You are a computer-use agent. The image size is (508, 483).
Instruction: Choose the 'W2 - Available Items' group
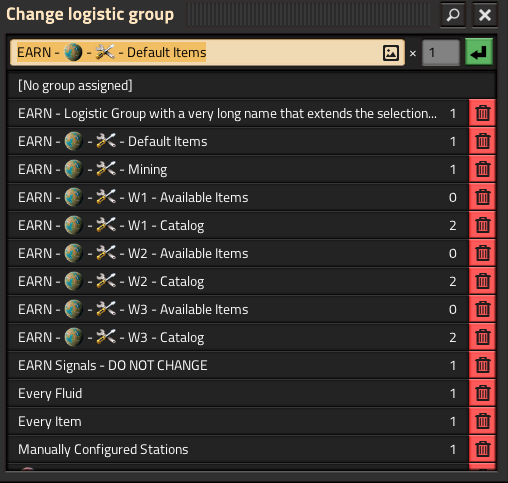tap(238, 253)
